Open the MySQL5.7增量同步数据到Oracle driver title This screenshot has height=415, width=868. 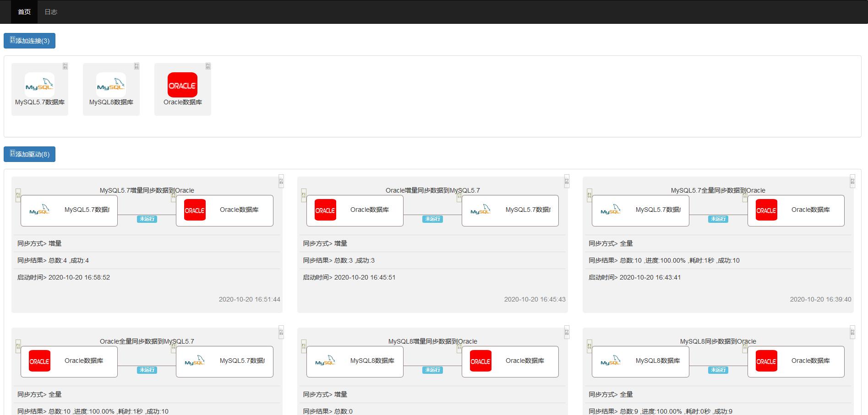pos(147,190)
